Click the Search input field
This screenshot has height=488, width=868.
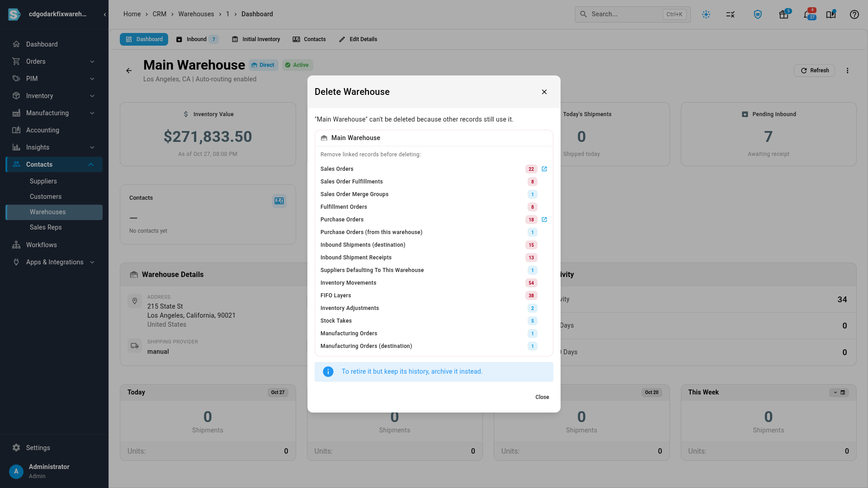click(632, 14)
